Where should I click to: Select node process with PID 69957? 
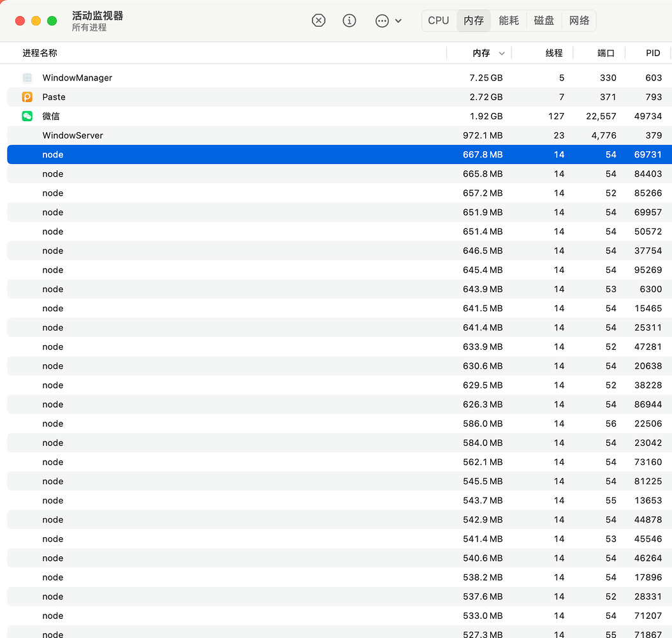pyautogui.click(x=339, y=212)
